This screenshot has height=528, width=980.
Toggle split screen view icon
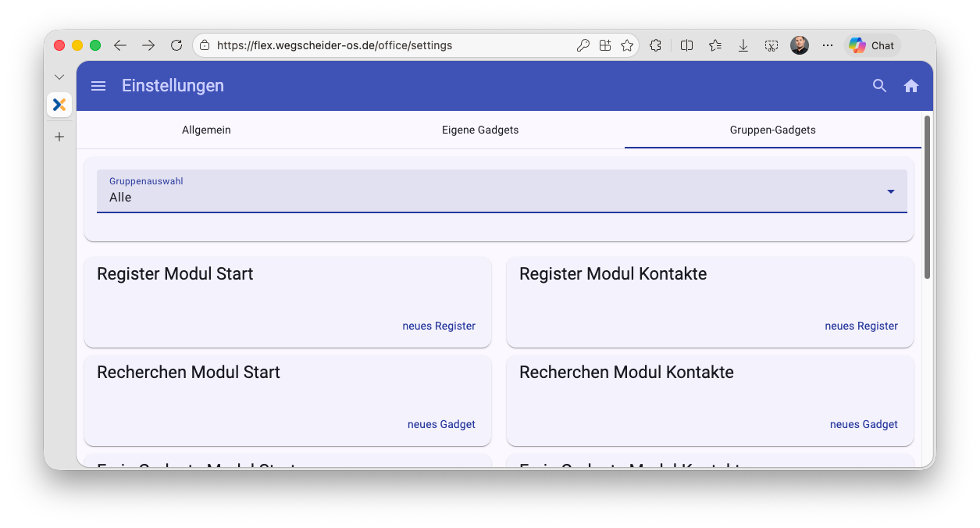(x=687, y=45)
